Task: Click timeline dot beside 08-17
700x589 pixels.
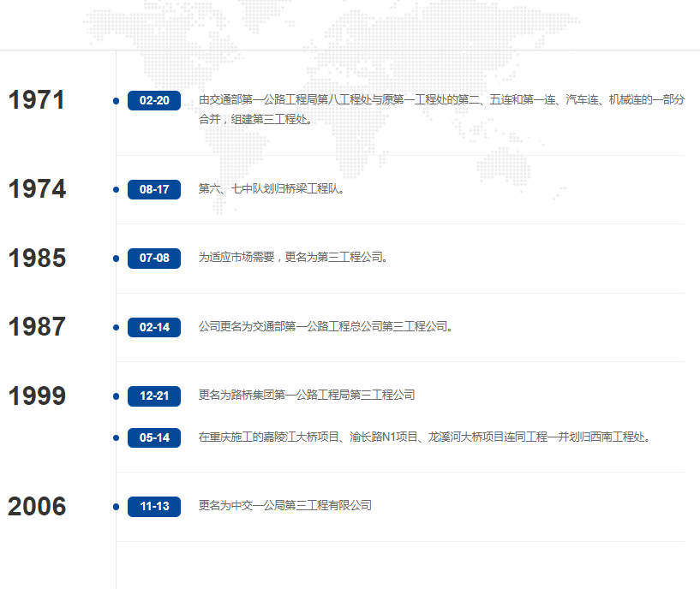Action: tap(116, 190)
